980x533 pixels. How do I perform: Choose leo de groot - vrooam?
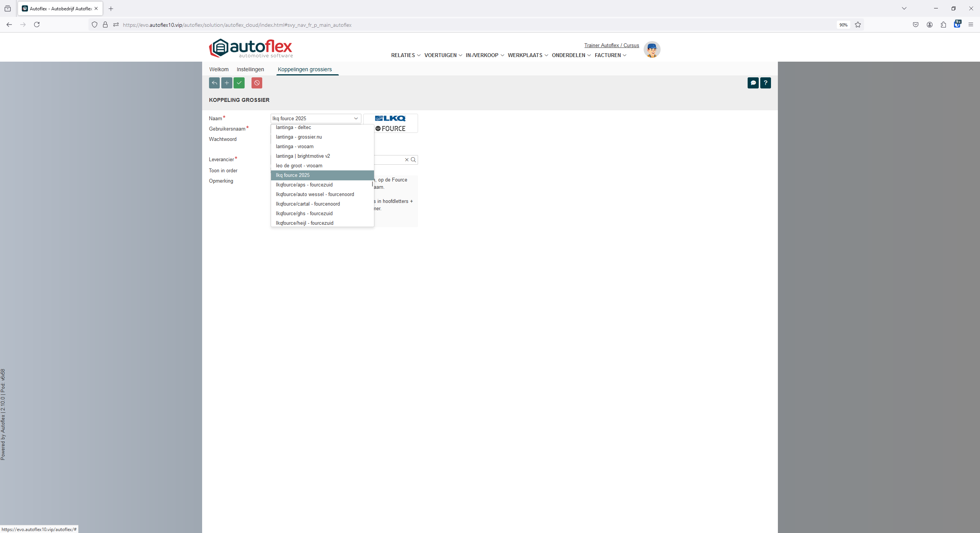[x=299, y=165]
